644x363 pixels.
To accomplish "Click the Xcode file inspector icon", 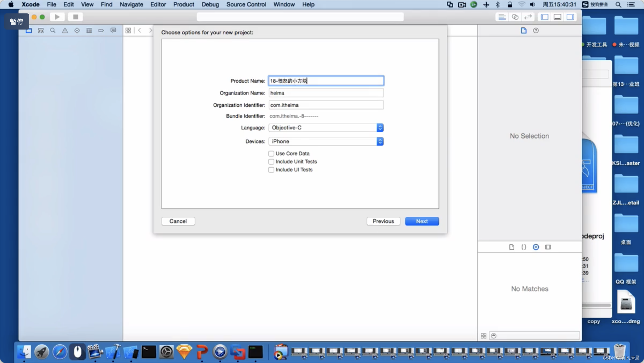I will pyautogui.click(x=524, y=30).
